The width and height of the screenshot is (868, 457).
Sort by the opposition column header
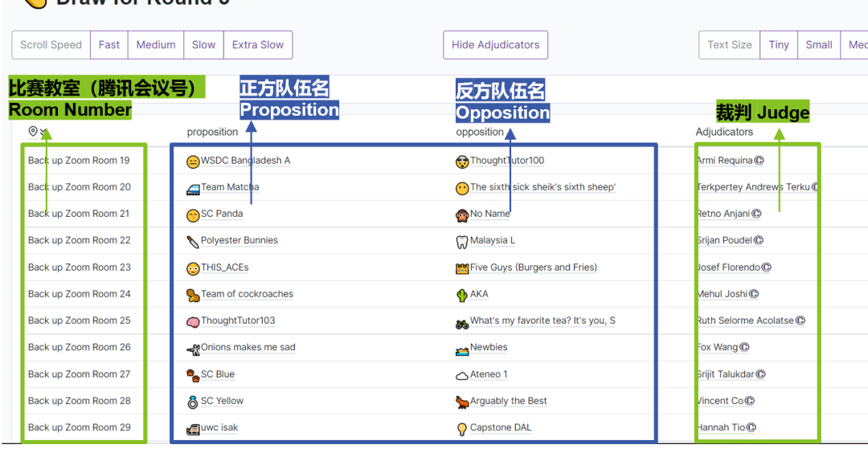click(x=480, y=132)
